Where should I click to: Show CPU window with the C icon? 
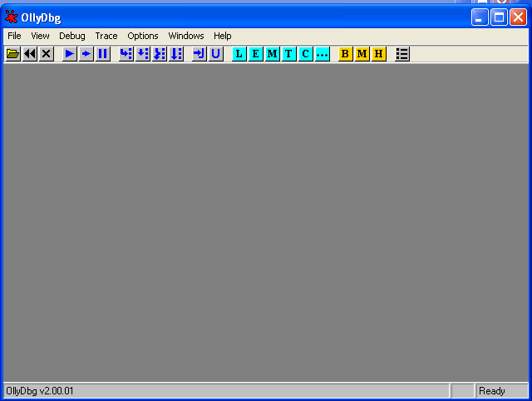pos(306,54)
